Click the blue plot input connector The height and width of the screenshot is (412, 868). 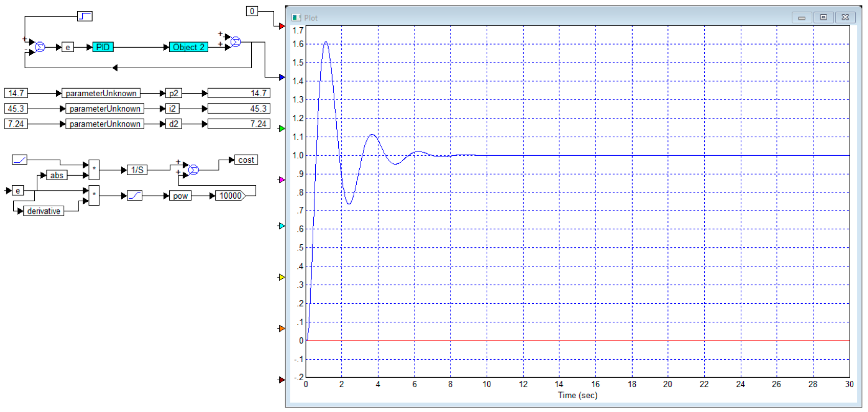(282, 77)
